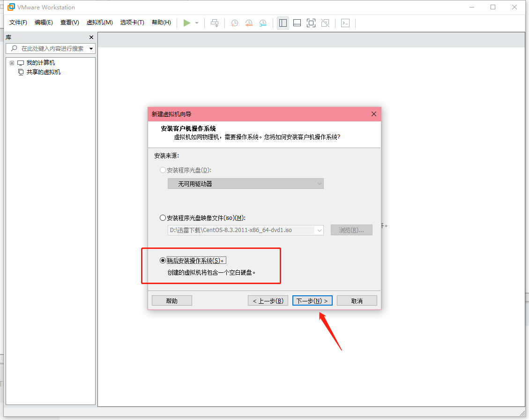Open the 编辑(E) menu

(x=44, y=22)
